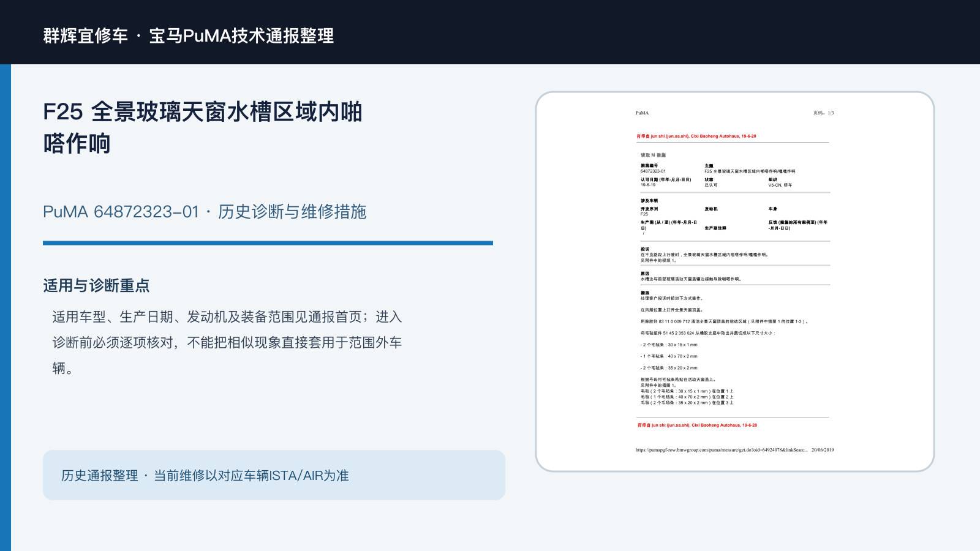Click the page number 1/3 in the document

823,113
